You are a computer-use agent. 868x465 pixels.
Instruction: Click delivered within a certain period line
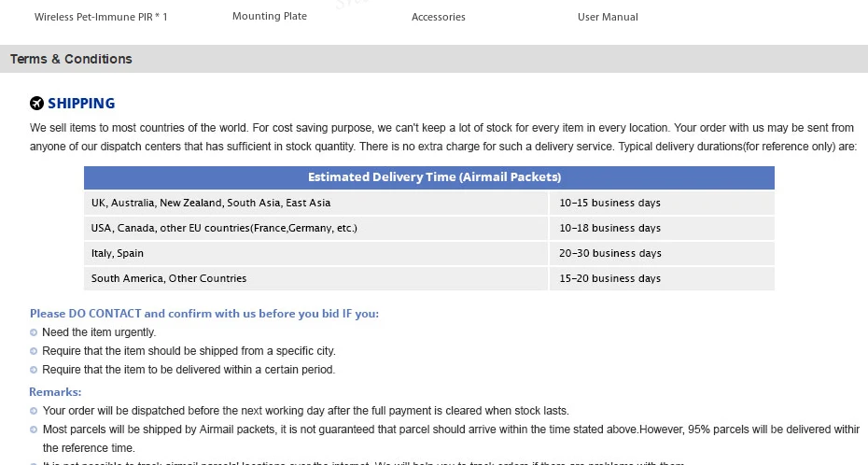[x=189, y=369]
